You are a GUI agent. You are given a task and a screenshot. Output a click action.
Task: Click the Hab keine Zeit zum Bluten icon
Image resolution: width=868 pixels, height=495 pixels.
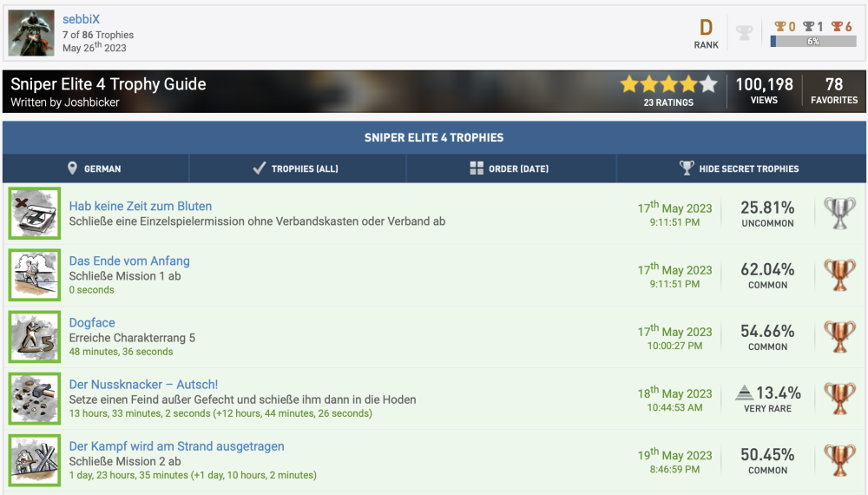(35, 213)
